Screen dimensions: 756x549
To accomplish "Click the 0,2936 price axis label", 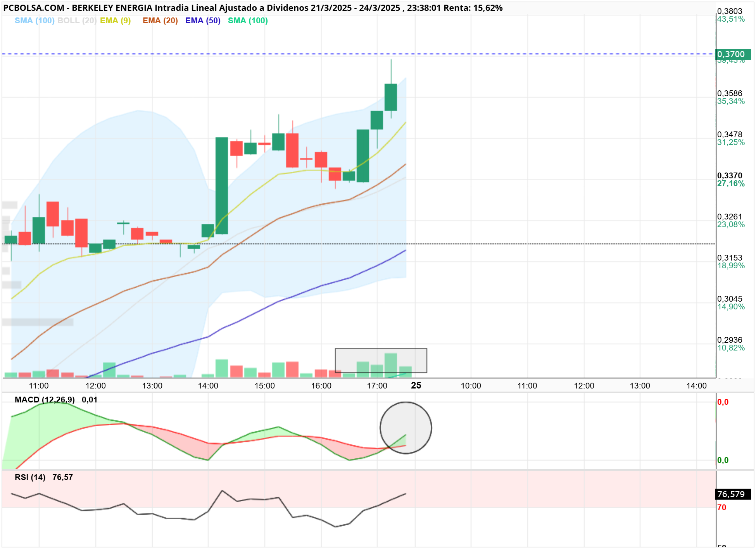I will [730, 340].
